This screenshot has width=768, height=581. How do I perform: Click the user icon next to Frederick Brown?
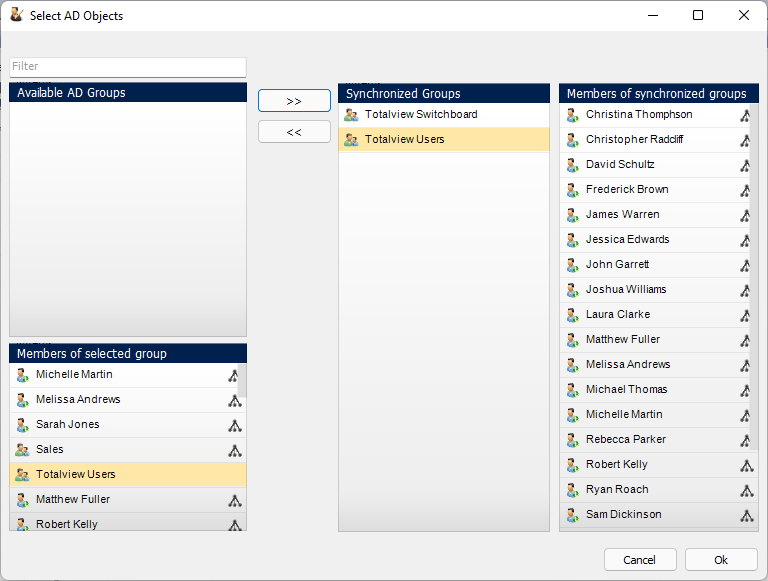point(572,190)
